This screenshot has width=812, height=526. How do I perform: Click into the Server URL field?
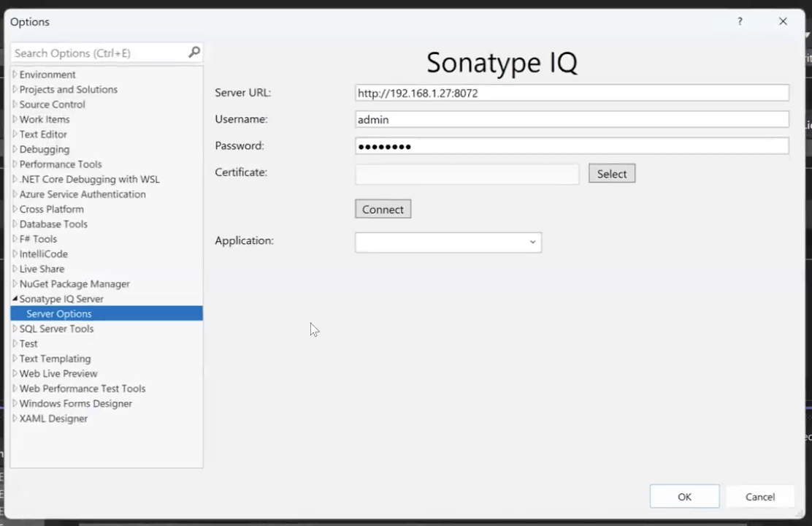point(572,93)
